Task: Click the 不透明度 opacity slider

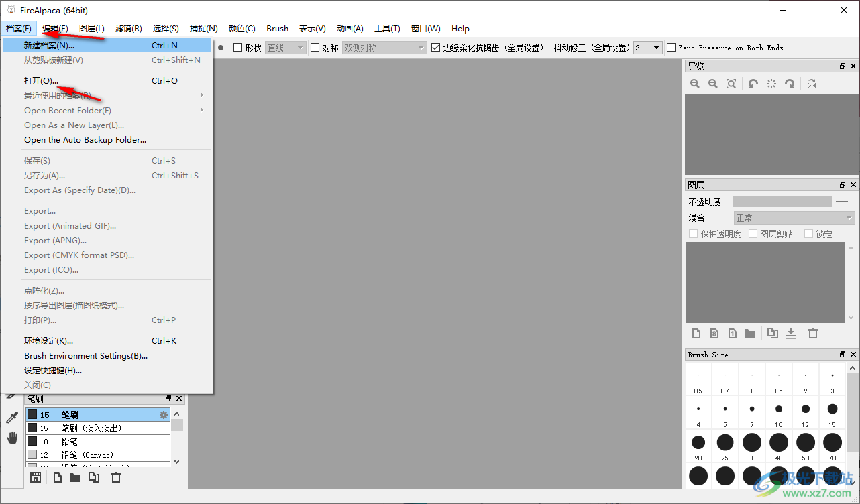Action: coord(782,202)
